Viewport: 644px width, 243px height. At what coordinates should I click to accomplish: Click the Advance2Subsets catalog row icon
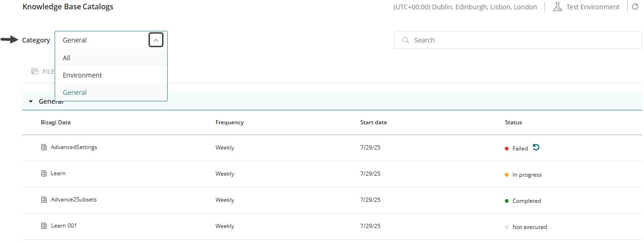(x=44, y=200)
